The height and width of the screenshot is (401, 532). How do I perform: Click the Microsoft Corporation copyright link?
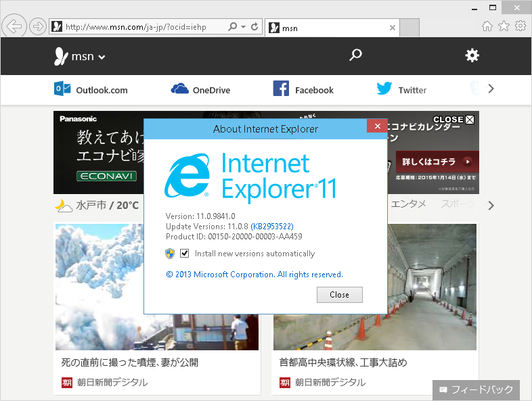(254, 275)
